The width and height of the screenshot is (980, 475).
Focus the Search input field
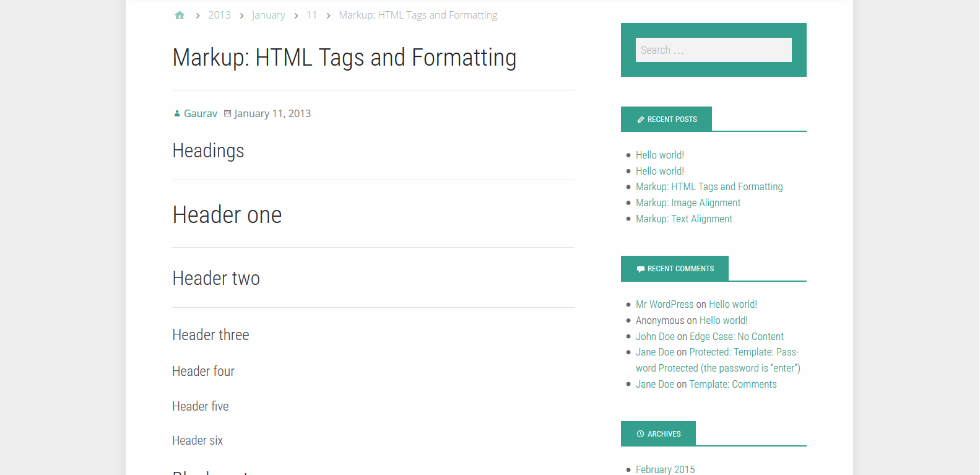coord(713,50)
